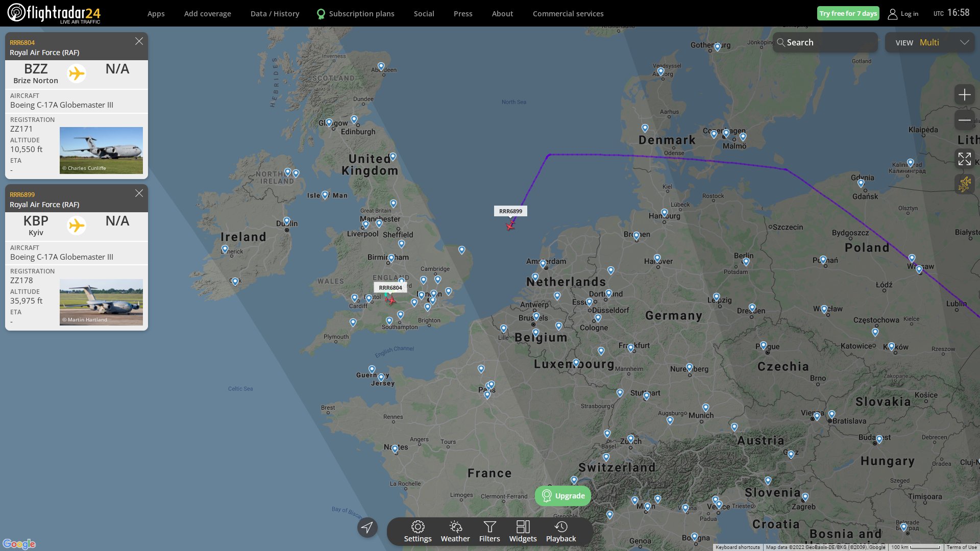The image size is (980, 551).
Task: Close the RRR6899 flight panel
Action: pos(139,193)
